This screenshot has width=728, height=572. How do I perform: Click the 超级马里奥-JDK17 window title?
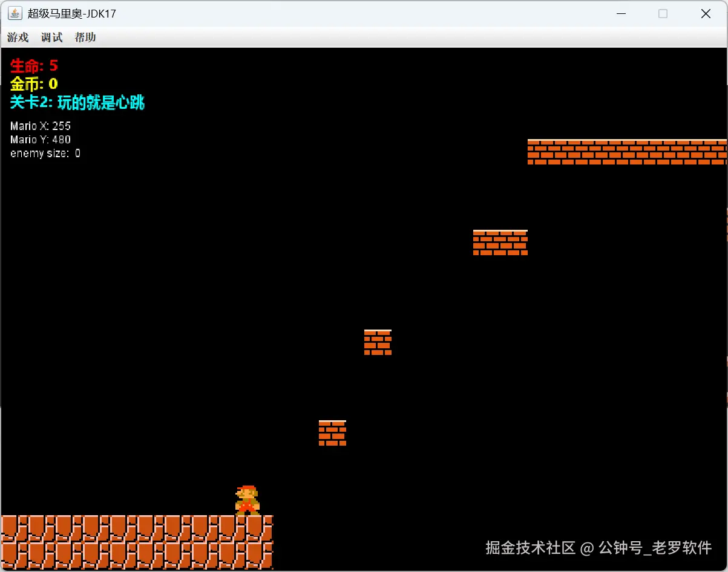72,13
